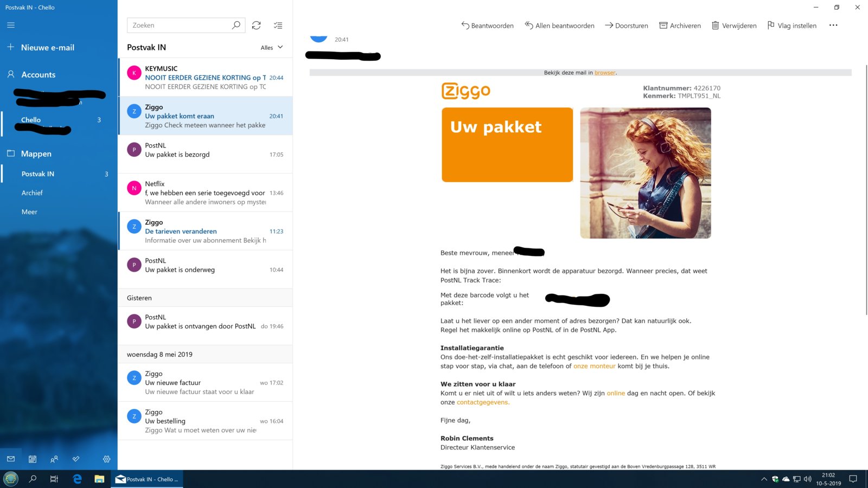Reply with Beantwoorden

(487, 25)
